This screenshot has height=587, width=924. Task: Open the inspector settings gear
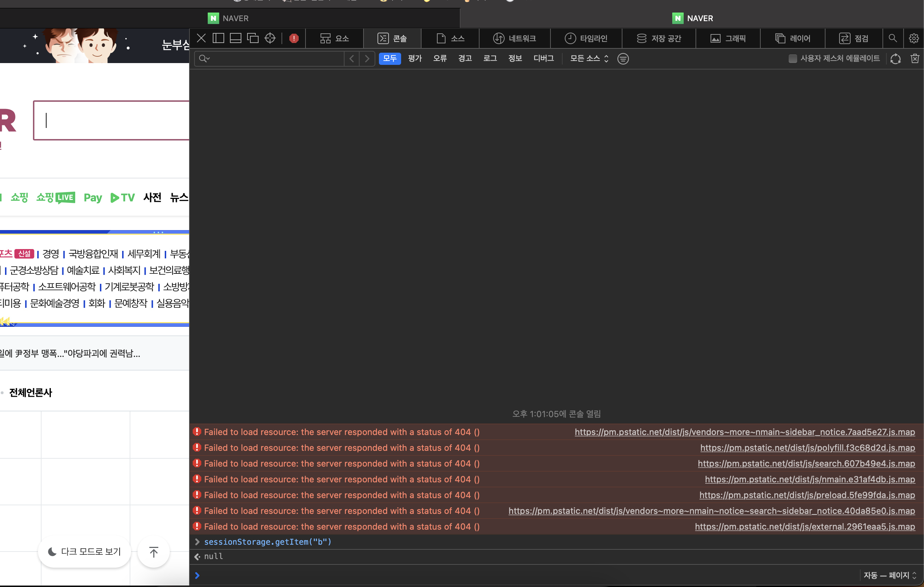[914, 38]
